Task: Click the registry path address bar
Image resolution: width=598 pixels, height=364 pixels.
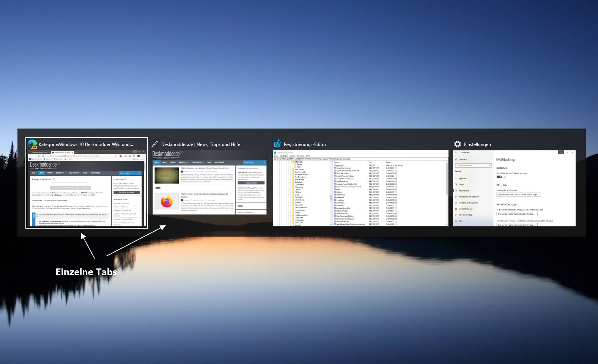Action: [360, 159]
